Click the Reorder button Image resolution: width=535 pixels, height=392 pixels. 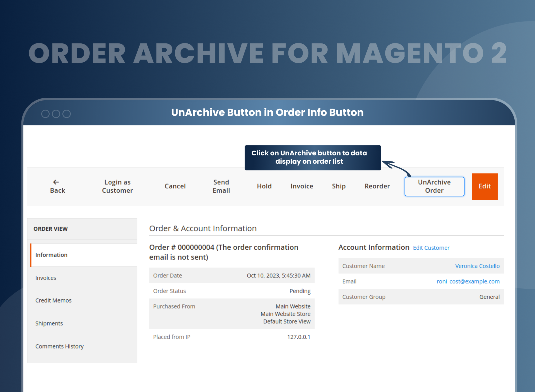[377, 186]
